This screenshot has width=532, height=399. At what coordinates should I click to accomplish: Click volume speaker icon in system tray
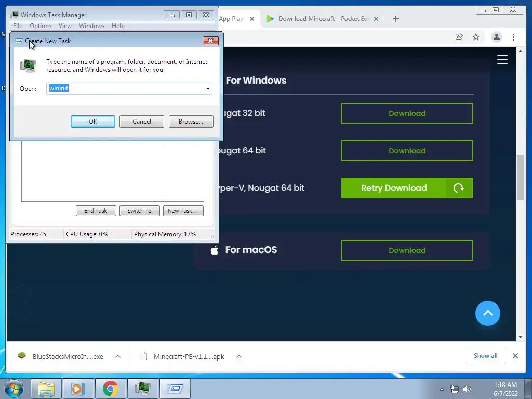click(467, 389)
